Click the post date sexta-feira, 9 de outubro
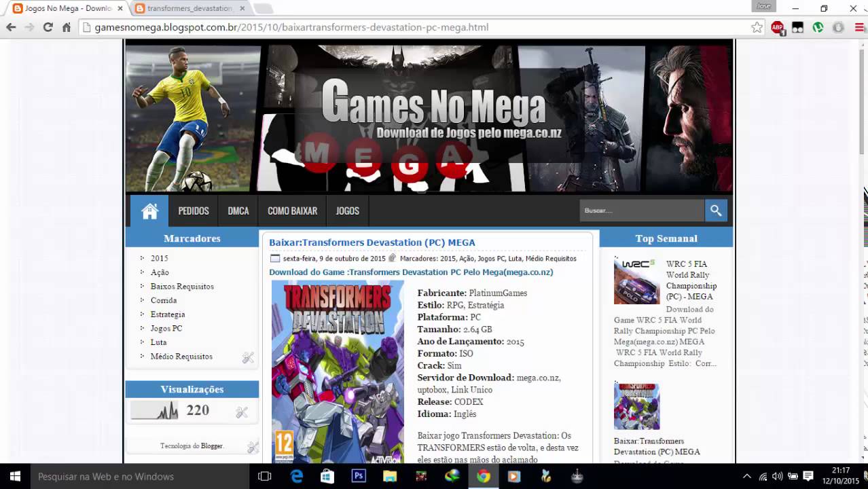The image size is (868, 489). pos(334,259)
